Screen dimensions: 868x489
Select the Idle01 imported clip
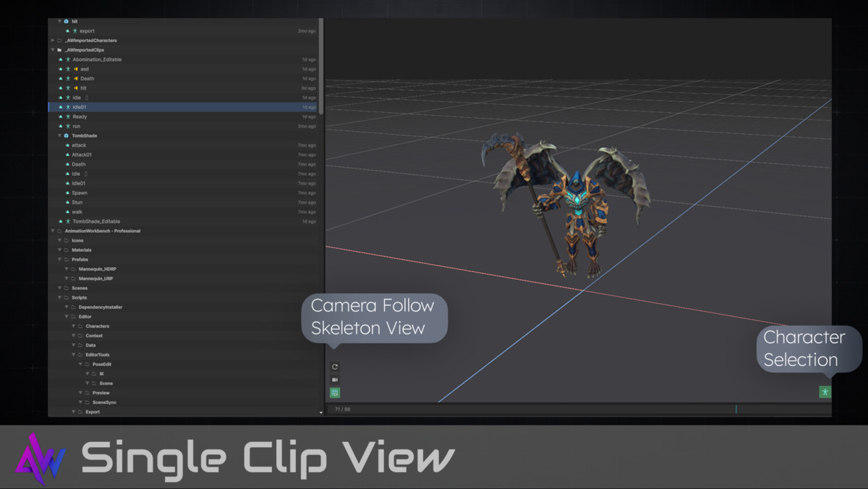[x=183, y=107]
